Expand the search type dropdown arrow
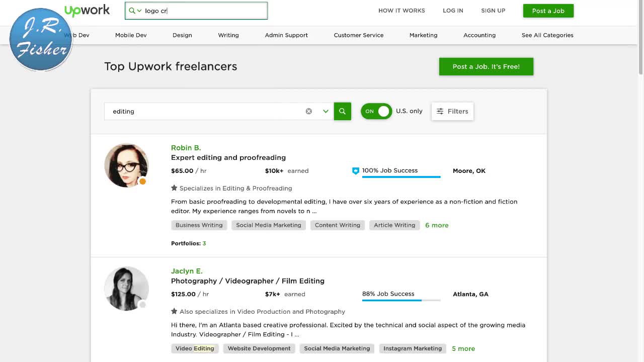 pyautogui.click(x=326, y=111)
